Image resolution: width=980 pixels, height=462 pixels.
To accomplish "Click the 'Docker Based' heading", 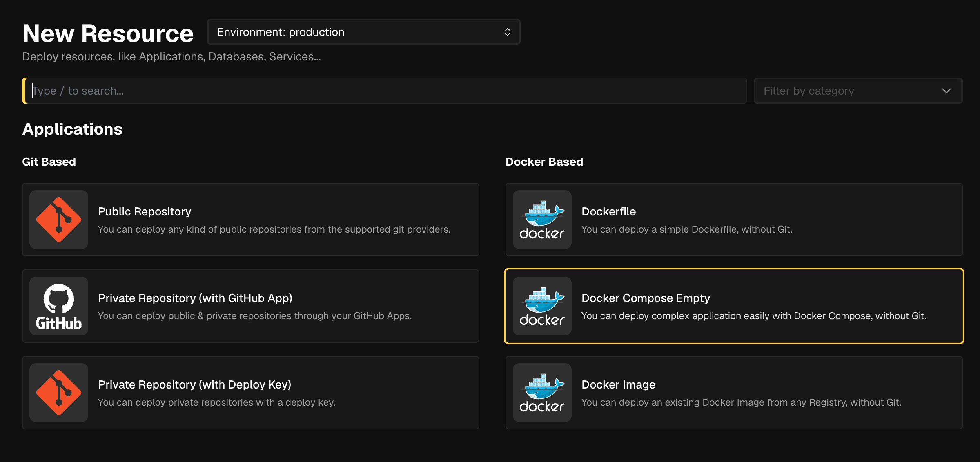I will click(x=544, y=162).
